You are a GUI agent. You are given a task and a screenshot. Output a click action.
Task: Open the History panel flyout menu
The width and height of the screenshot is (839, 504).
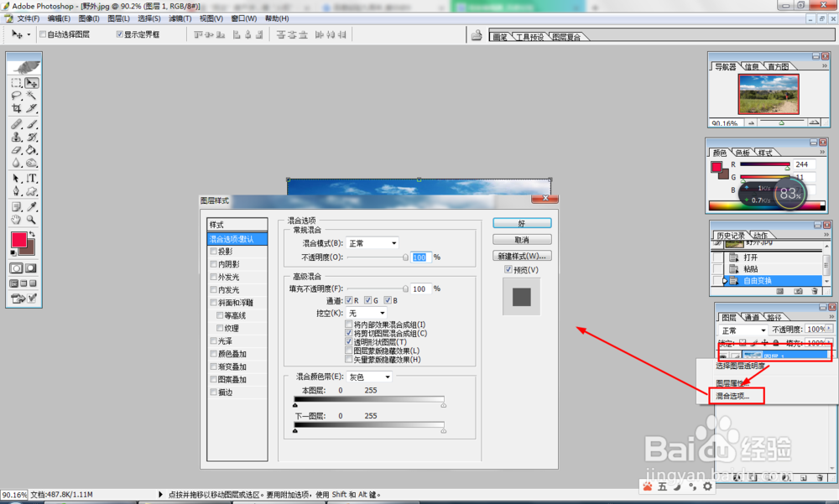tap(826, 234)
